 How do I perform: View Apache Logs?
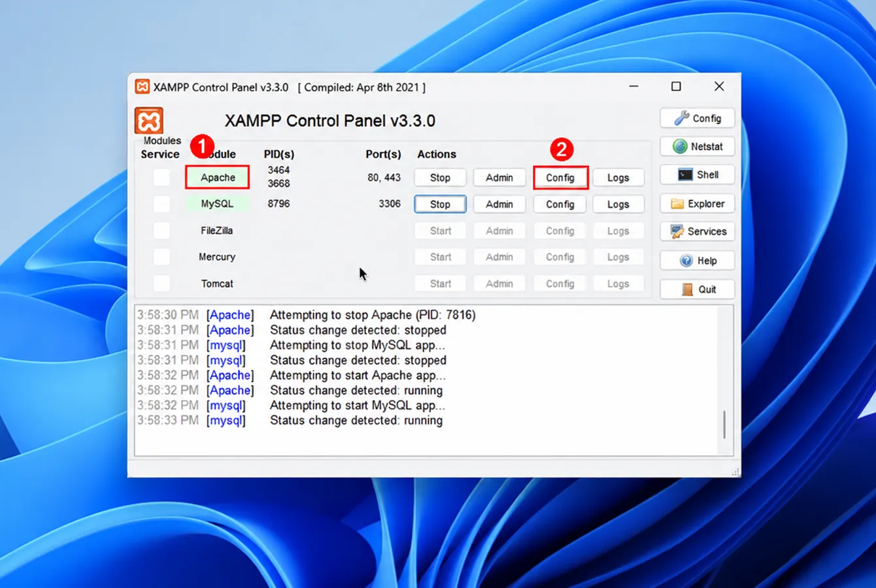coord(618,178)
